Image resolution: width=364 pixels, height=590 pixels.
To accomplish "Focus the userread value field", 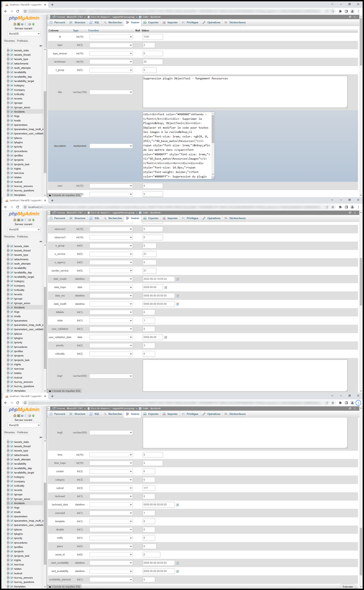I will (x=149, y=513).
